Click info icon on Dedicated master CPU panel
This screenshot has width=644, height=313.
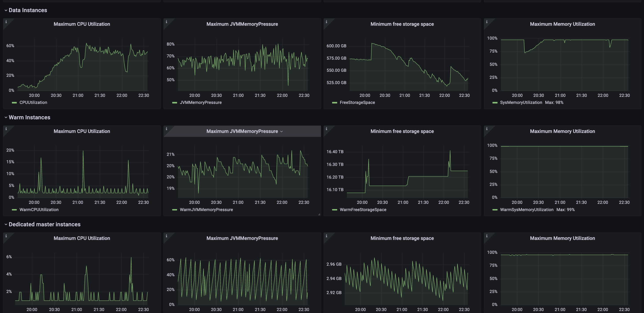6,236
